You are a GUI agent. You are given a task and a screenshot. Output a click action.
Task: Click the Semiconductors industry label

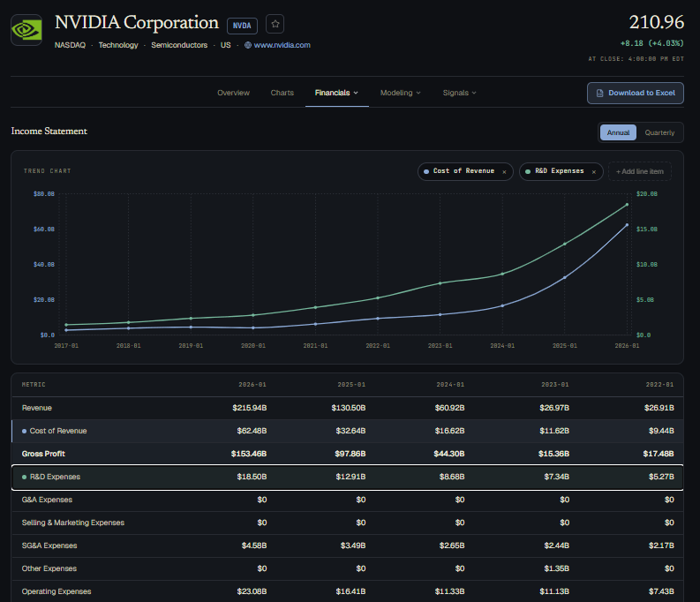tap(179, 45)
